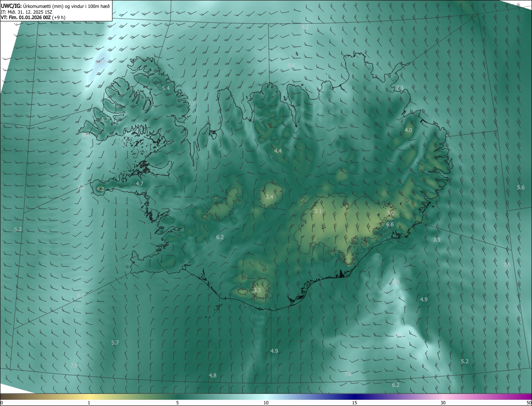Click the 3.0 value label
Image resolution: width=532 pixels, height=406 pixels.
390,213
